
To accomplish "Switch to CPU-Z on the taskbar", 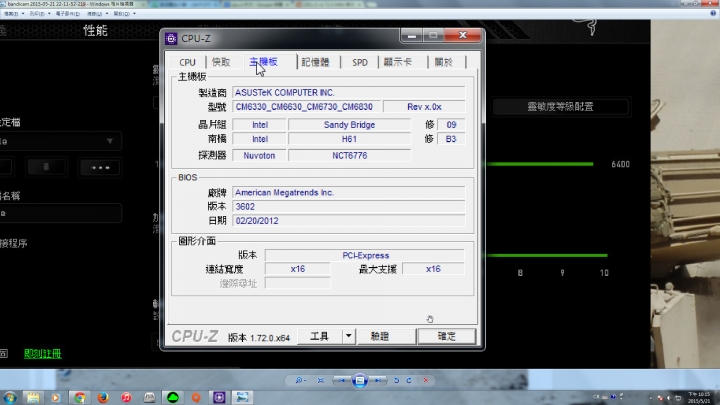I will tap(219, 397).
